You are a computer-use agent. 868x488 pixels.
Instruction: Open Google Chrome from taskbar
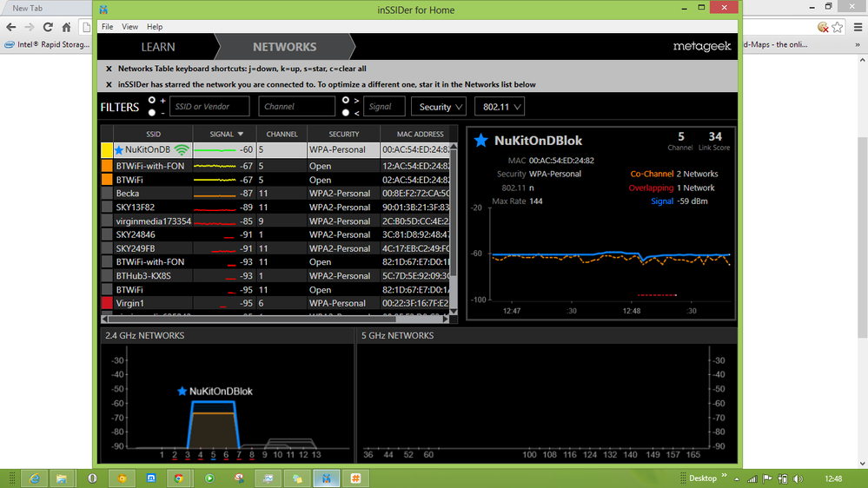pos(178,478)
